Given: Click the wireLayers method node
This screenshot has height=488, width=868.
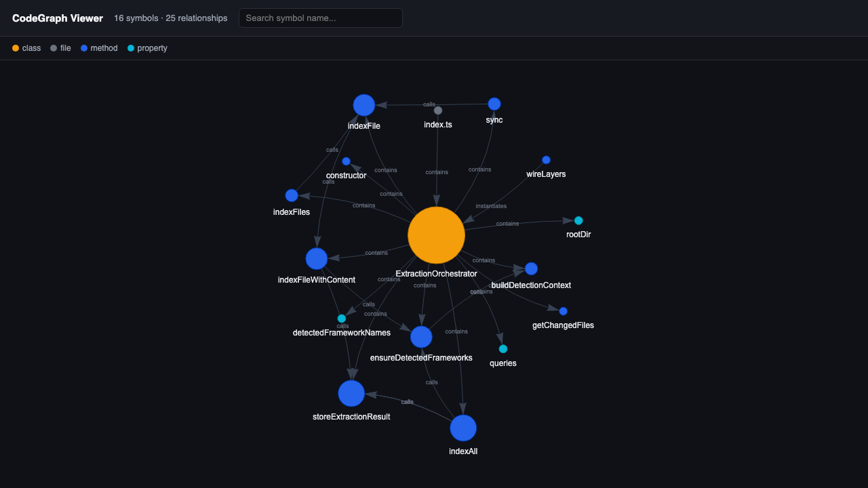Looking at the screenshot, I should point(546,160).
